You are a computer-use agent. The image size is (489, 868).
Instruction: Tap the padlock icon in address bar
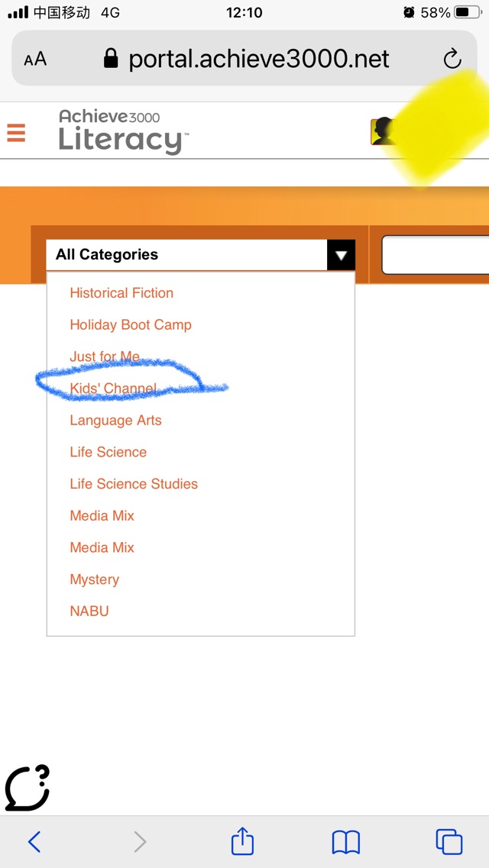click(112, 58)
